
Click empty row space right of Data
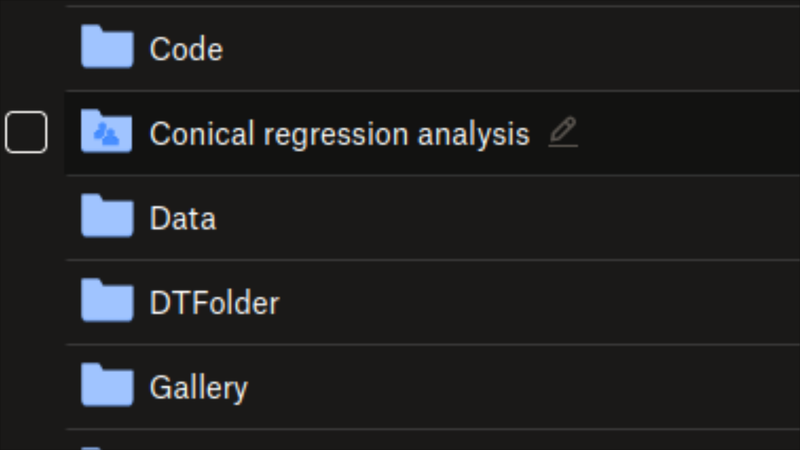pos(500,218)
